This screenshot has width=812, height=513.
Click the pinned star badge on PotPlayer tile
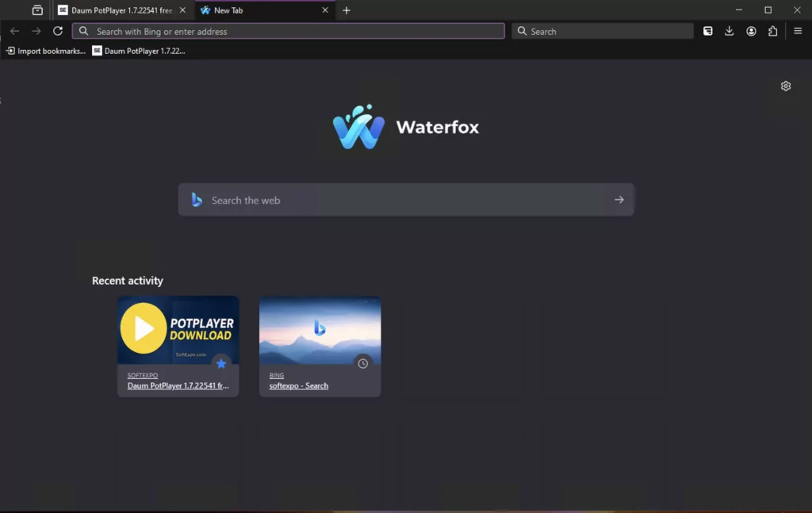pos(221,363)
